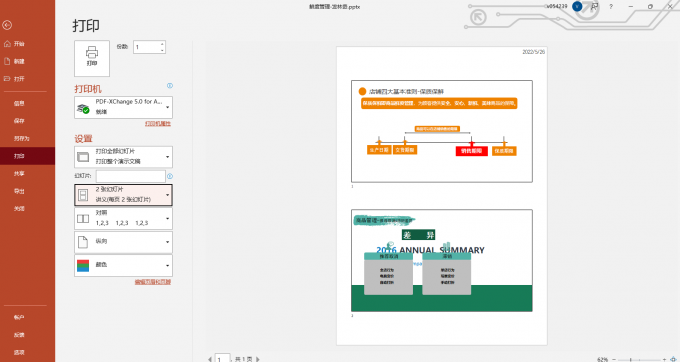
Task: Open the 打印机属性 link
Action: [158, 124]
